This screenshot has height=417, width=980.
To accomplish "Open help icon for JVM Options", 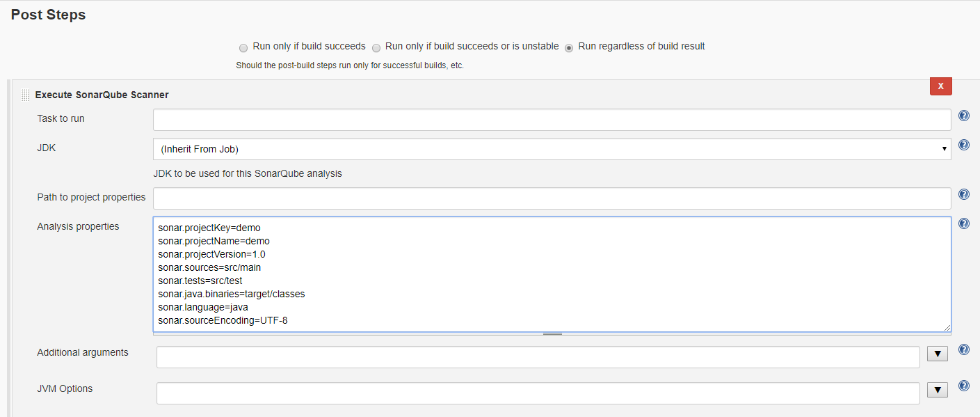I will (964, 385).
